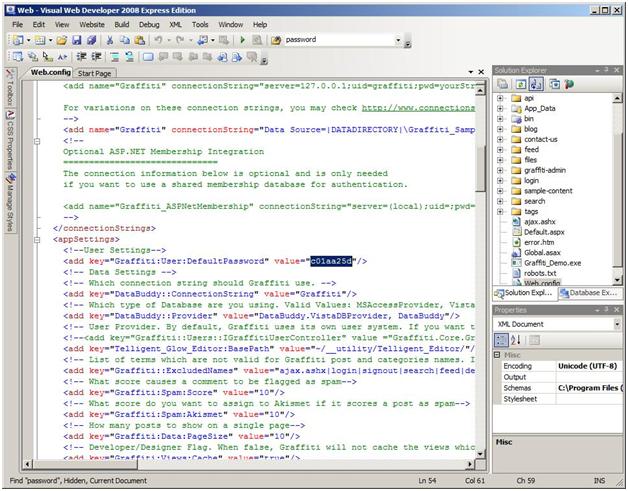
Task: Click the Properties icon in Solution Explorer toolbar
Action: (x=503, y=84)
